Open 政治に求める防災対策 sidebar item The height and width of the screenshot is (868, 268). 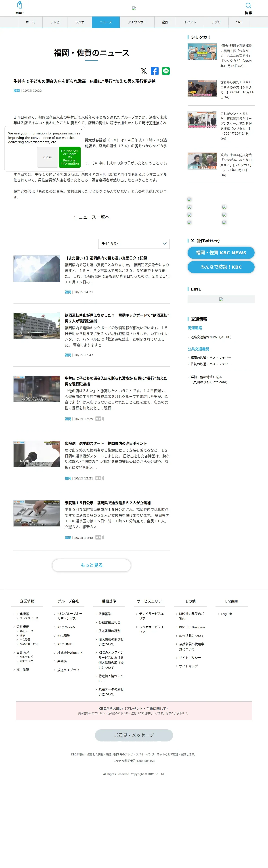coord(221,165)
